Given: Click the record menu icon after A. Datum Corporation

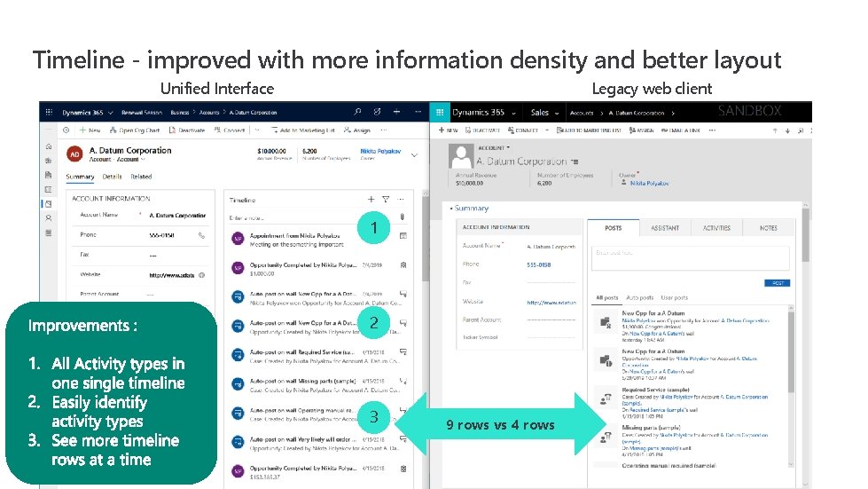Looking at the screenshot, I should click(575, 162).
